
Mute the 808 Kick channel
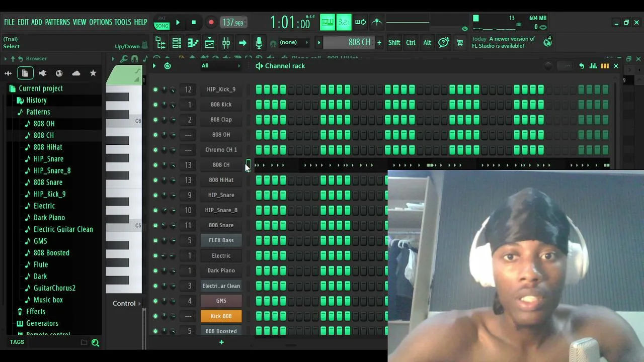tap(155, 105)
